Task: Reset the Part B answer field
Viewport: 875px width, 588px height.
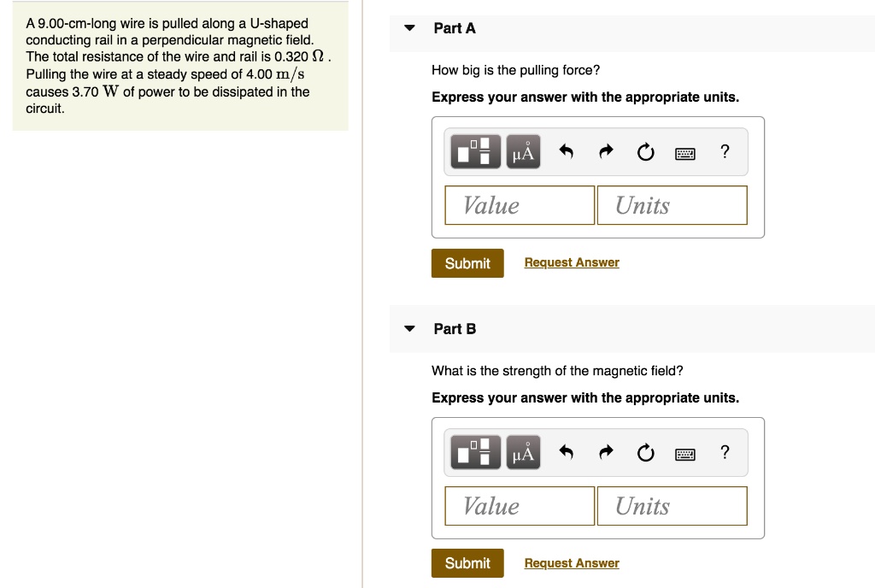Action: click(x=646, y=453)
